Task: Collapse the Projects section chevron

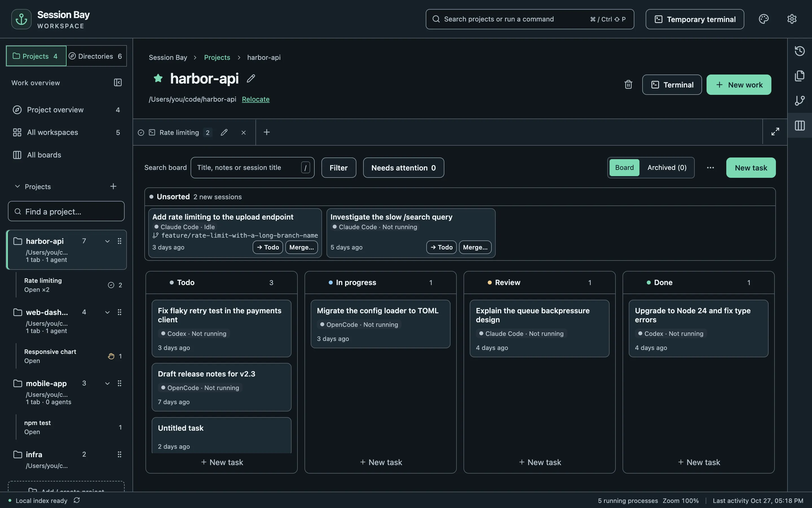Action: click(x=17, y=186)
